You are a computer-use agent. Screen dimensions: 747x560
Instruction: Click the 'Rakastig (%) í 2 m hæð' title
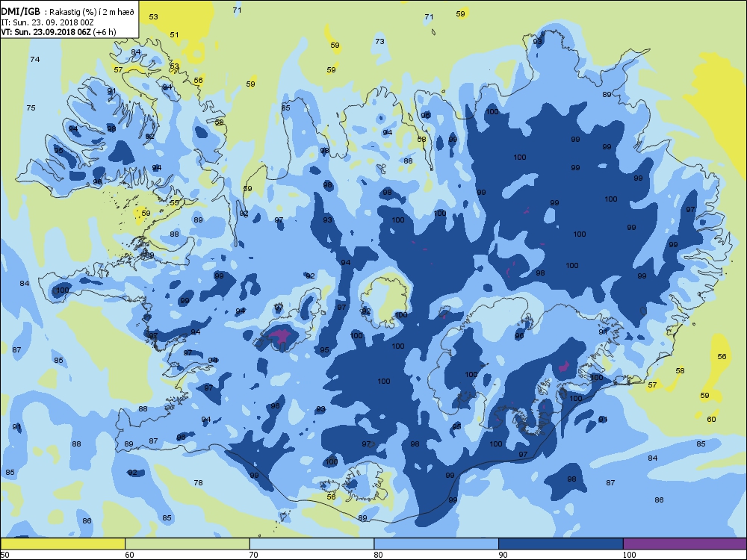click(x=93, y=13)
